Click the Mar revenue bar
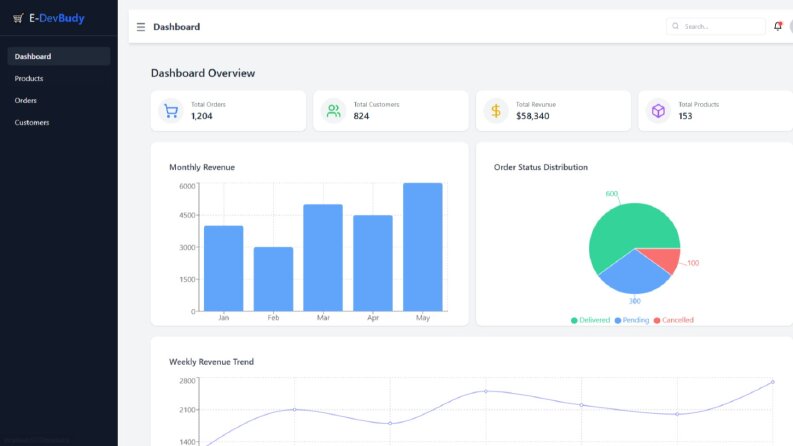793x446 pixels. pyautogui.click(x=323, y=258)
